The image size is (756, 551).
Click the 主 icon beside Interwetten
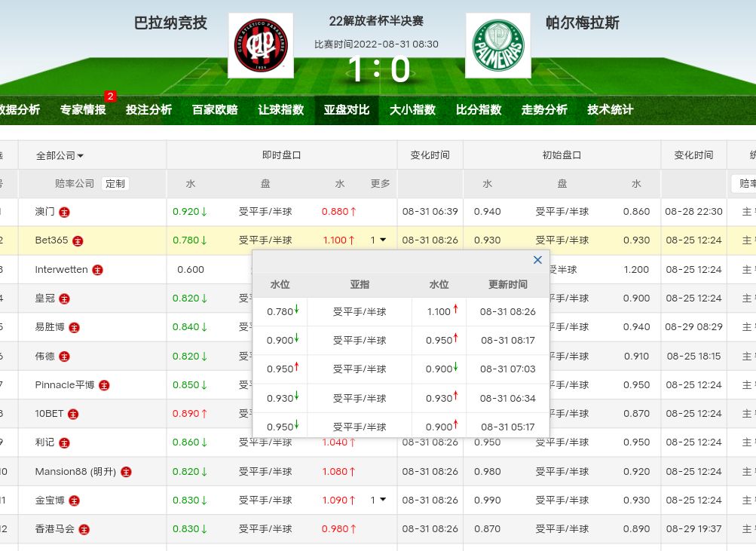coord(97,270)
